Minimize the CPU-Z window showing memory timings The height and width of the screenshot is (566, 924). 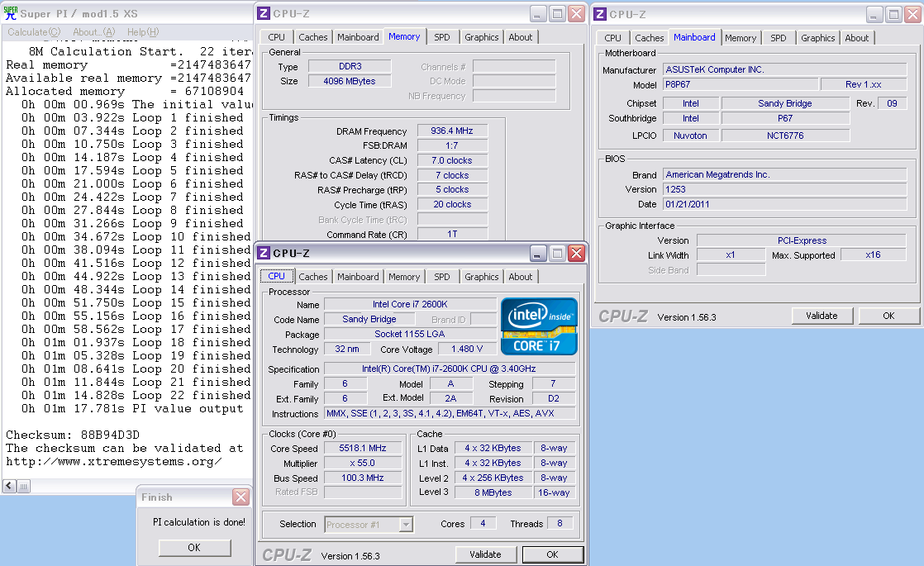click(x=537, y=13)
